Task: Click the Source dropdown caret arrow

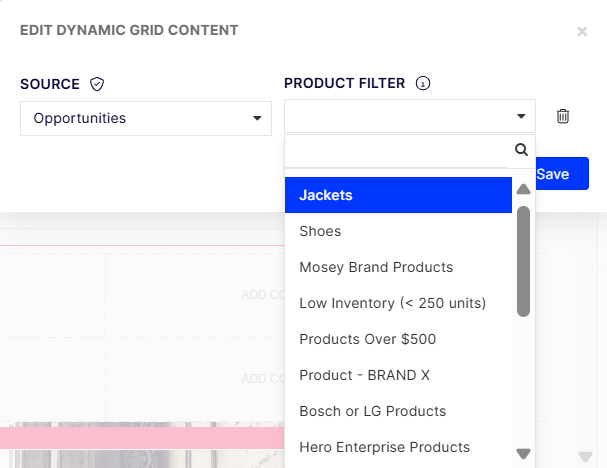Action: [x=257, y=118]
